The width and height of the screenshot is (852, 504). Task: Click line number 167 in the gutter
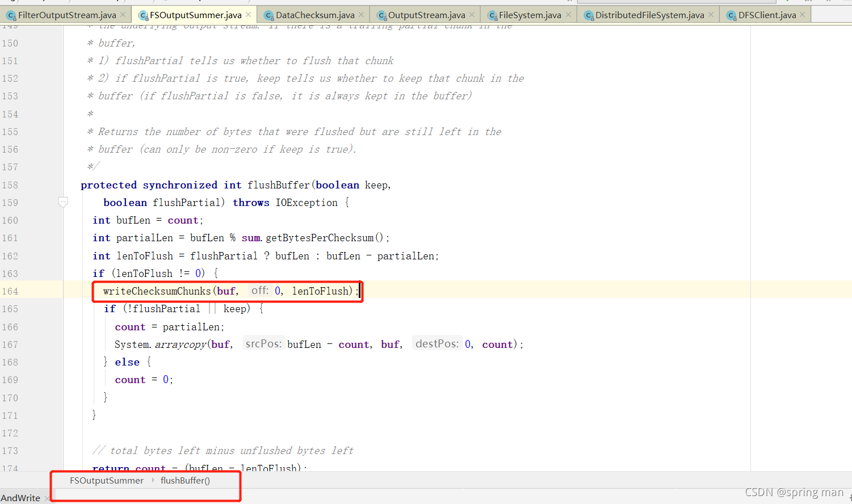10,345
